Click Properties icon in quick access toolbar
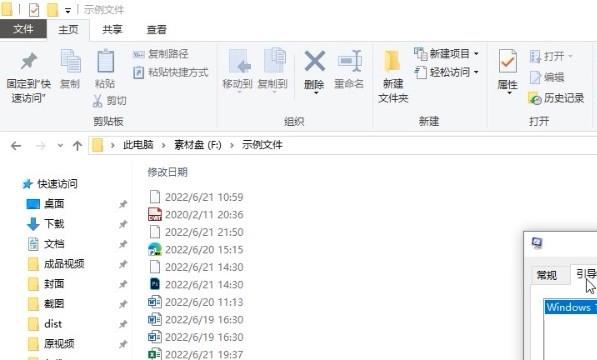Image resolution: width=597 pixels, height=360 pixels. tap(34, 10)
